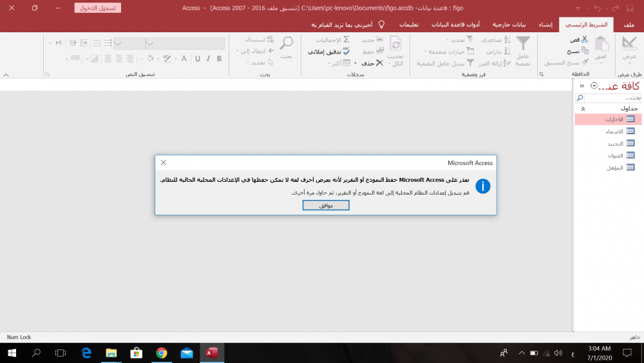Click the Format Painter (نسخ التنسيق) brush

point(585,63)
